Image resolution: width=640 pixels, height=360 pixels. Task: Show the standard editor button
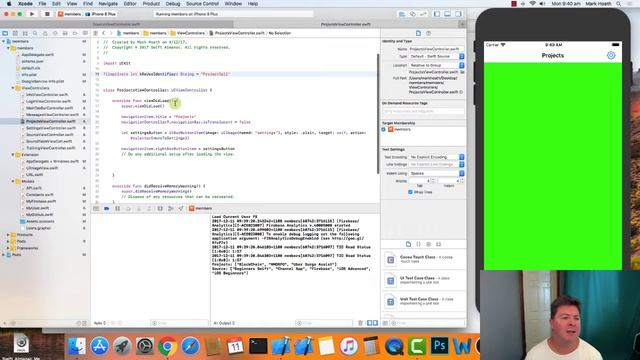click(402, 14)
